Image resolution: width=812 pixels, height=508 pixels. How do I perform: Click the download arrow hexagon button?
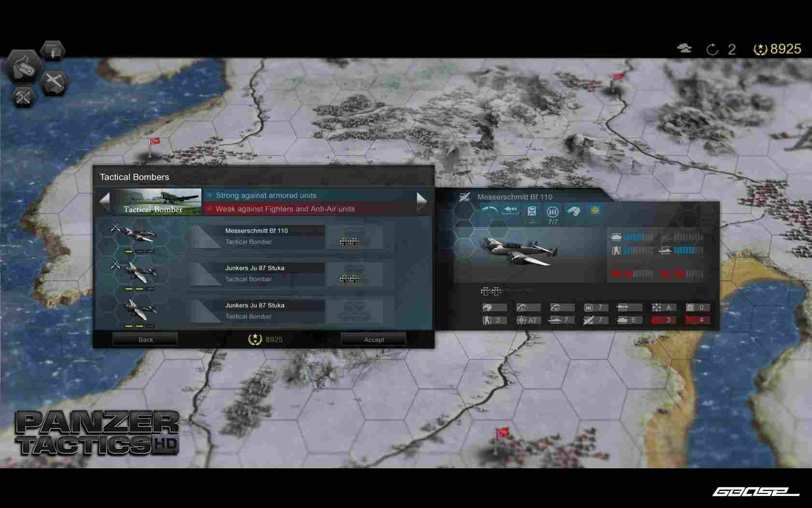coord(53,51)
